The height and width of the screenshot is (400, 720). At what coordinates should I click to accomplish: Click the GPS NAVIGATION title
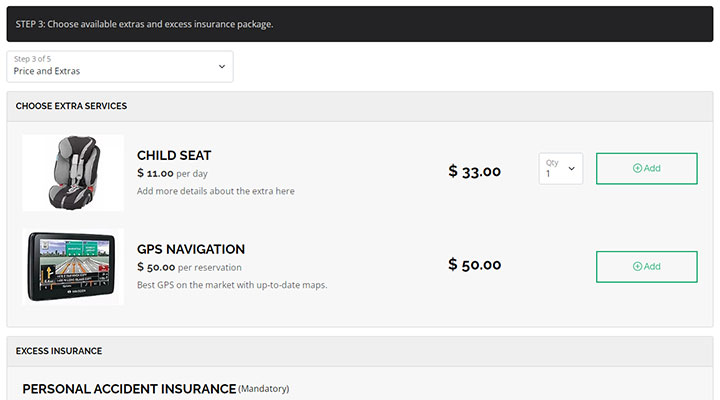pyautogui.click(x=191, y=249)
